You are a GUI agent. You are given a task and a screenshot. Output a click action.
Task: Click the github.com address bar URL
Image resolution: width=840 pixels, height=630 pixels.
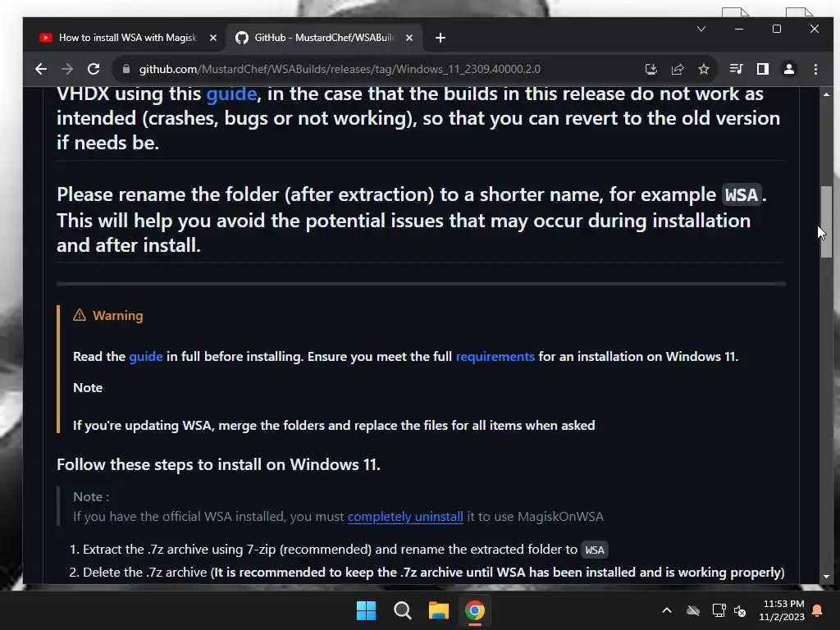(x=340, y=69)
